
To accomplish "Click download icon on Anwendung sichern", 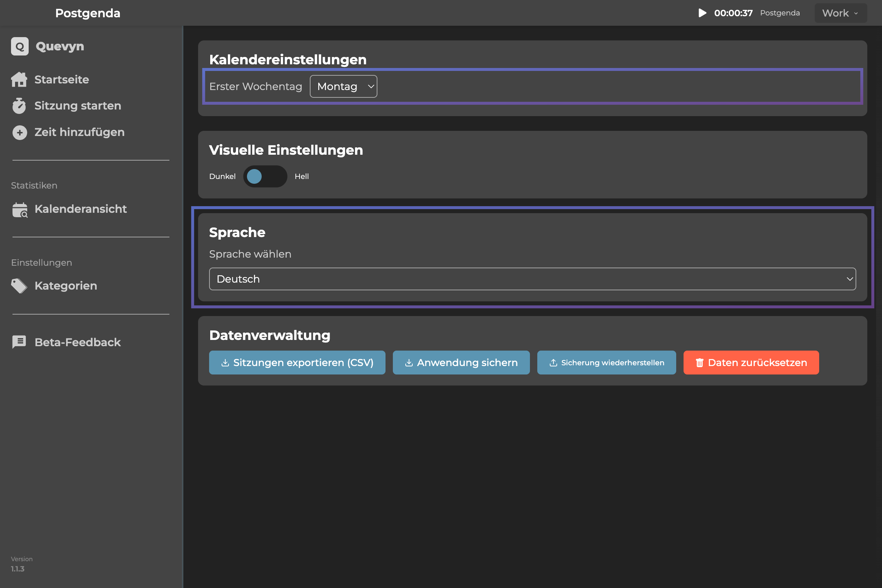I will (x=409, y=363).
